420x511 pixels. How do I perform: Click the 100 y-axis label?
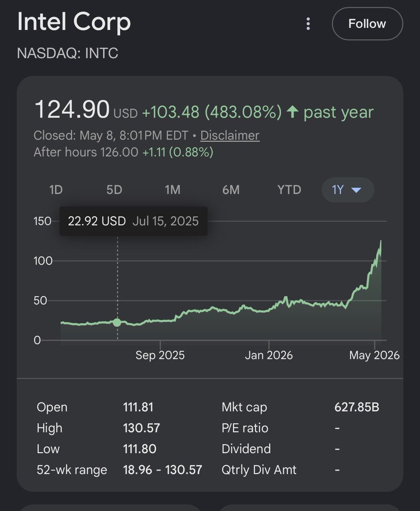(x=43, y=261)
